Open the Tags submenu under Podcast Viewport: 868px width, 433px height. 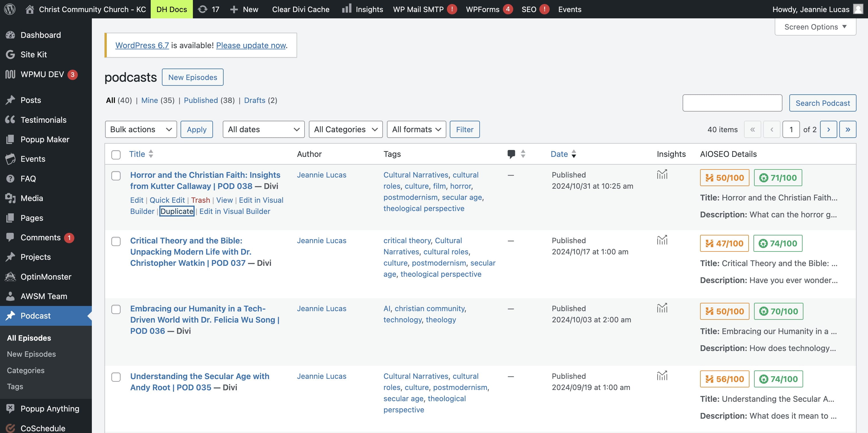click(15, 386)
